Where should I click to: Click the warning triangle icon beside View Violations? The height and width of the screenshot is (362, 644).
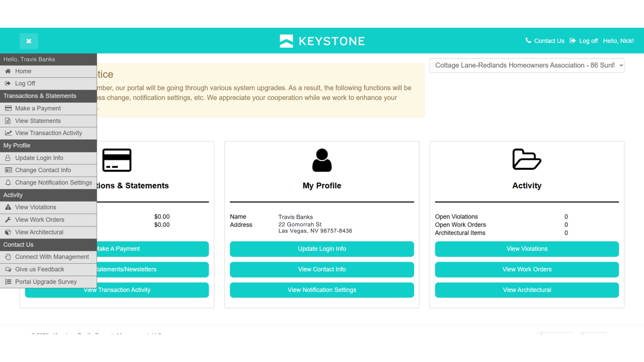point(8,207)
